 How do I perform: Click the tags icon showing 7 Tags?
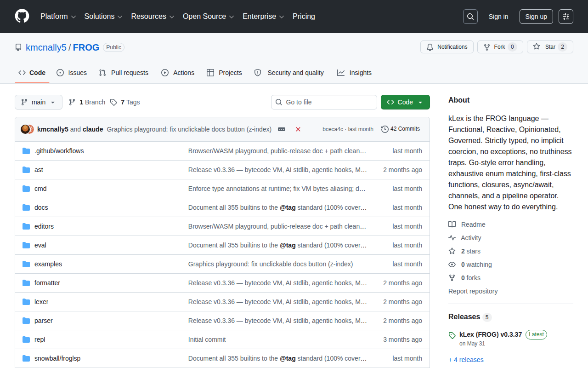[x=113, y=102]
